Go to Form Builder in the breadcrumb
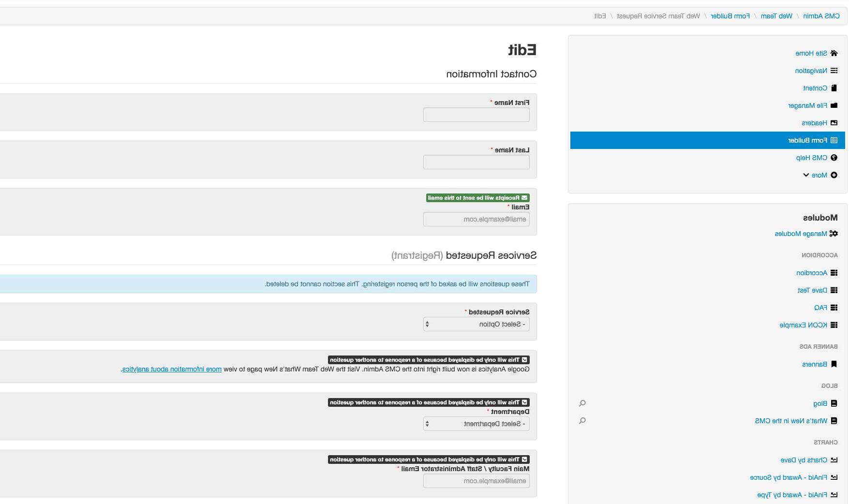The image size is (849, 504). (x=730, y=16)
